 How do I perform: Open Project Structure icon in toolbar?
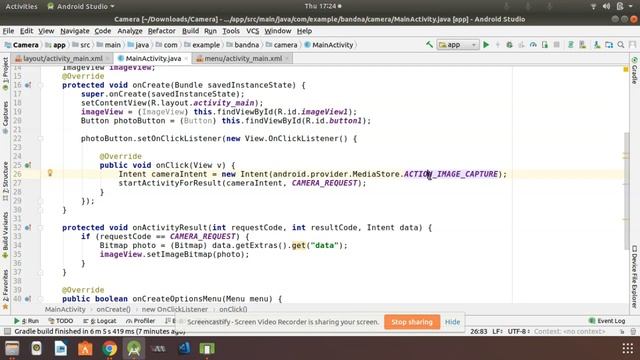609,44
